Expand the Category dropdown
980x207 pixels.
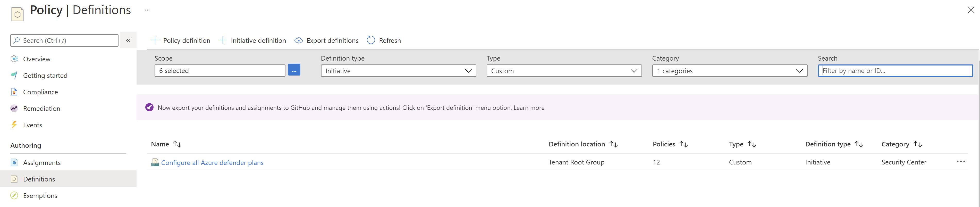coord(730,71)
